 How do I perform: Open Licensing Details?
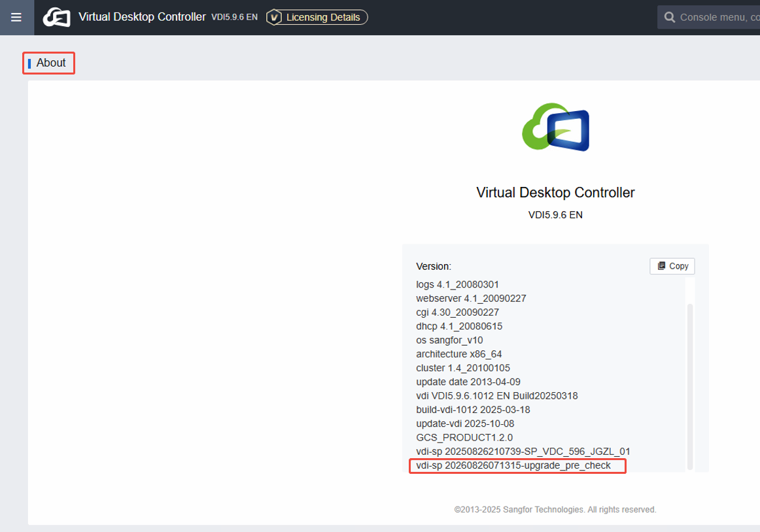coord(317,18)
